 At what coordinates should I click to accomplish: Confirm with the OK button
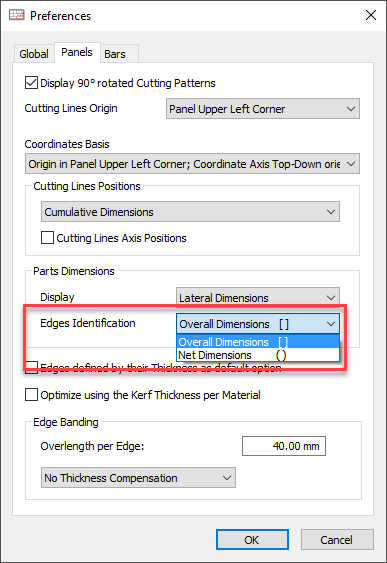pyautogui.click(x=252, y=540)
